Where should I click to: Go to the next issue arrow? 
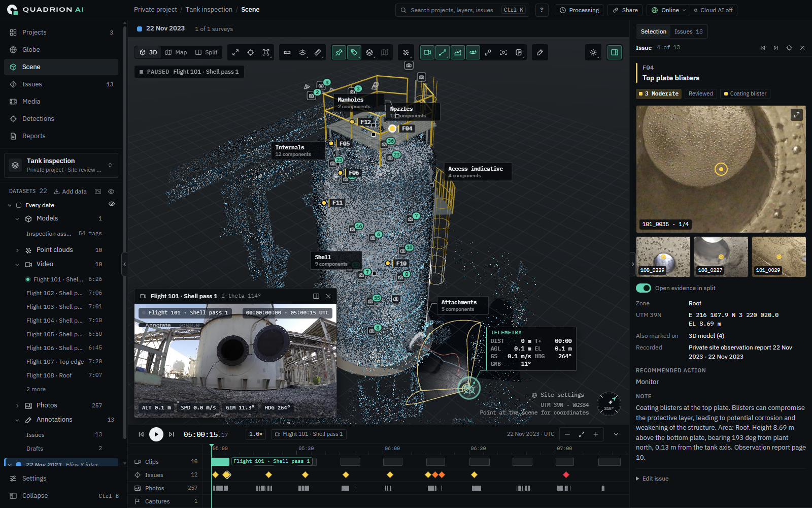(x=775, y=48)
